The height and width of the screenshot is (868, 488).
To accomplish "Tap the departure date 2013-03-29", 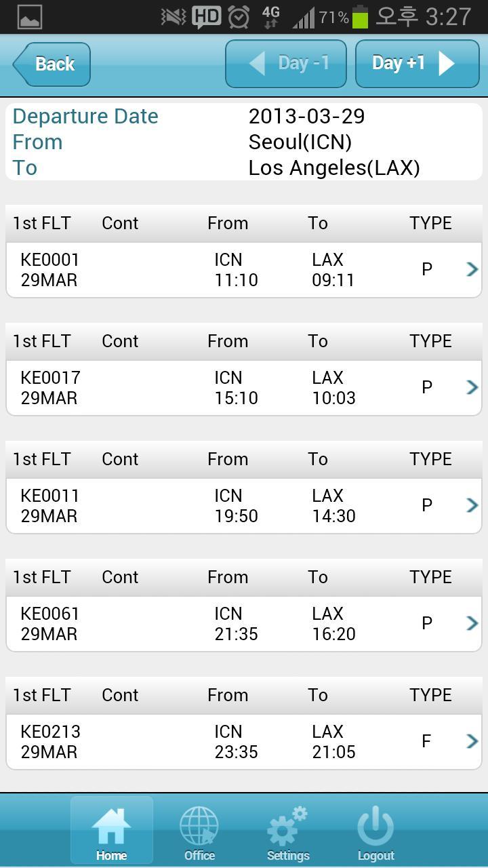I will click(x=306, y=116).
